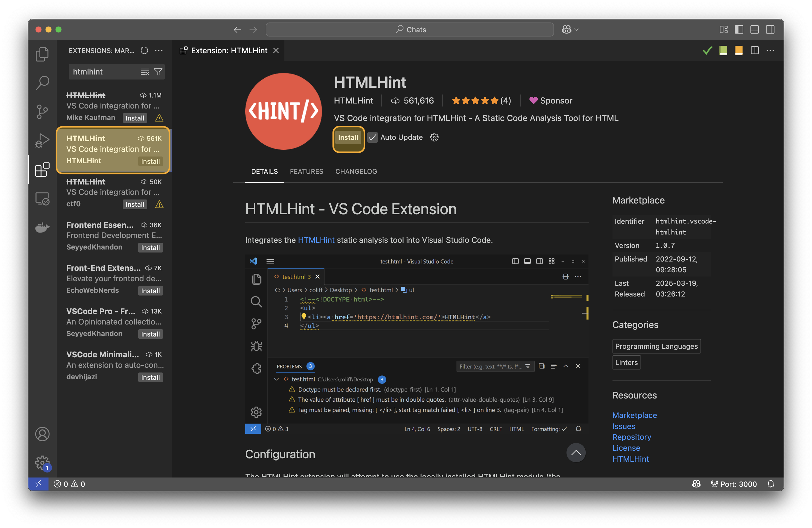
Task: Click the Sponsor link
Action: [551, 100]
